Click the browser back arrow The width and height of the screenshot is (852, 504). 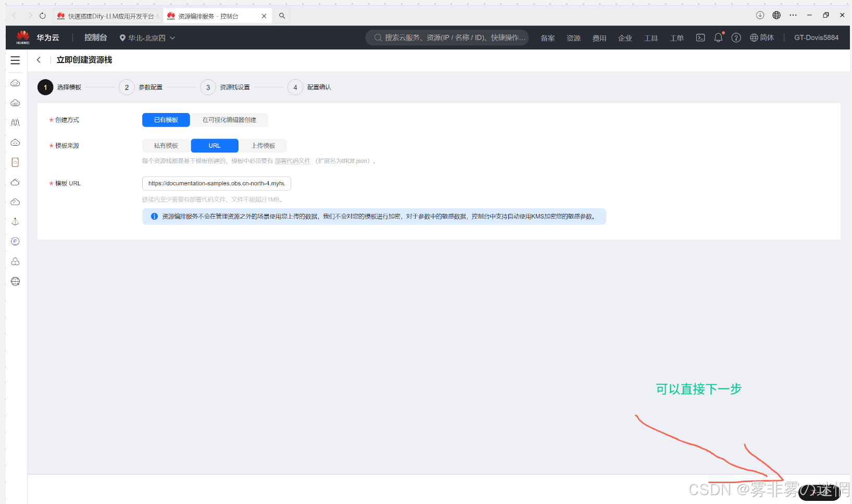coord(14,16)
